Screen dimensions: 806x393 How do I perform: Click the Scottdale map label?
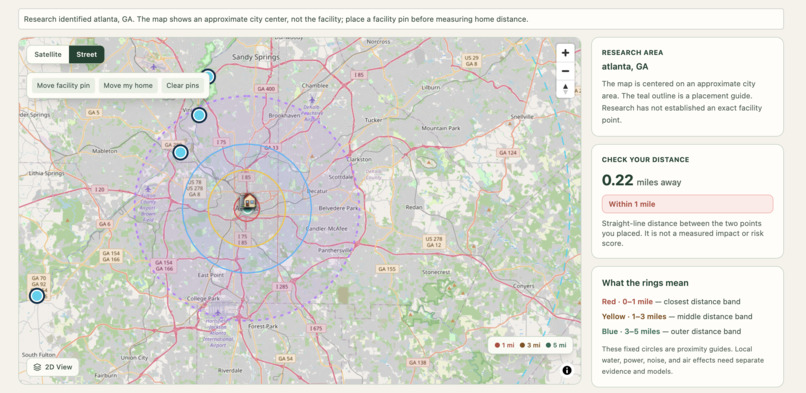[341, 177]
